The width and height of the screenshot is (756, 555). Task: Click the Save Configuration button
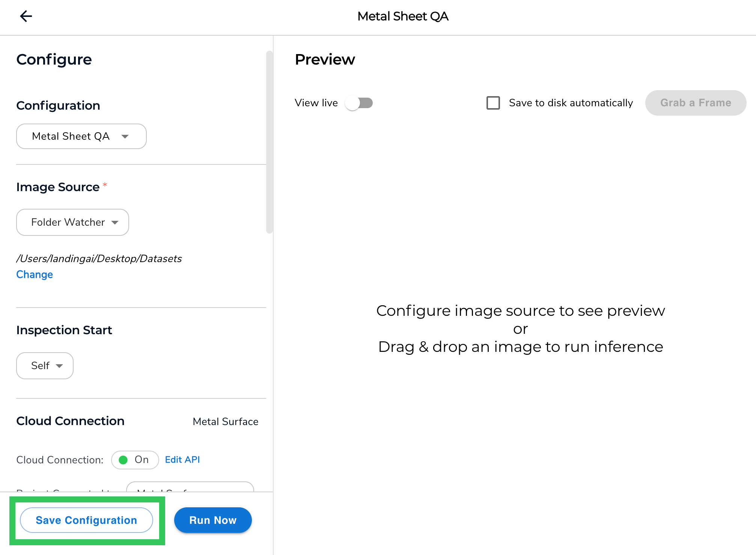[x=86, y=520]
